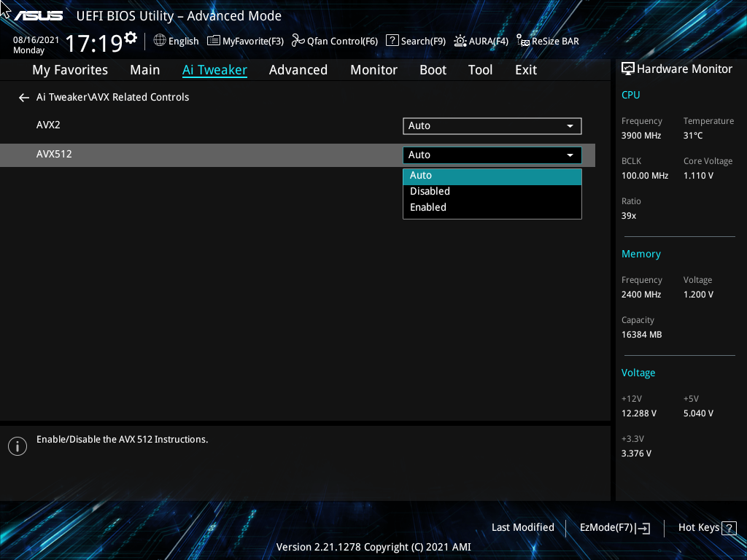Click the Voltage section heading
Screen dimensions: 747x560
pyautogui.click(x=638, y=373)
